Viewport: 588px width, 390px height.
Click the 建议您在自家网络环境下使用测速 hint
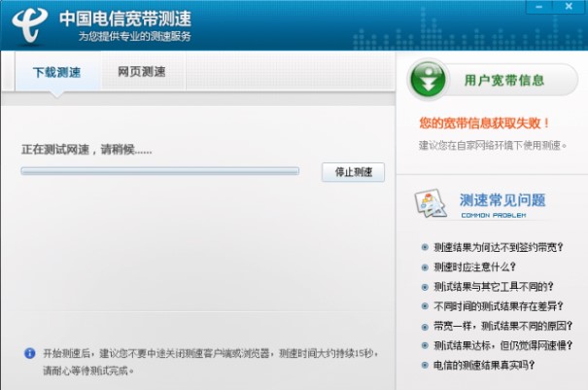pos(493,145)
